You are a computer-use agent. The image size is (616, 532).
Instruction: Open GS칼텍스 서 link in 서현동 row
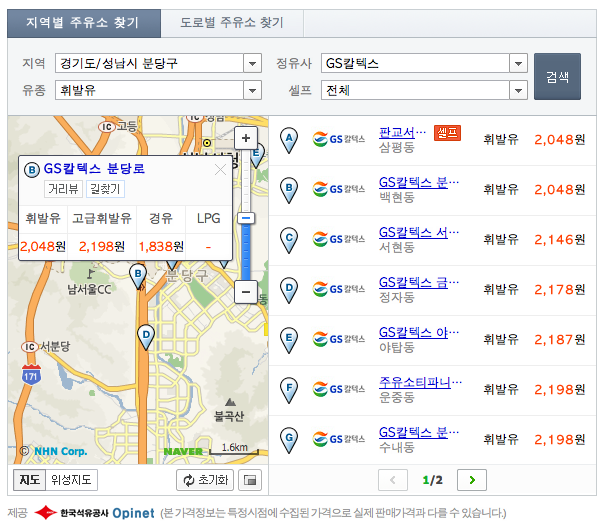pyautogui.click(x=419, y=233)
